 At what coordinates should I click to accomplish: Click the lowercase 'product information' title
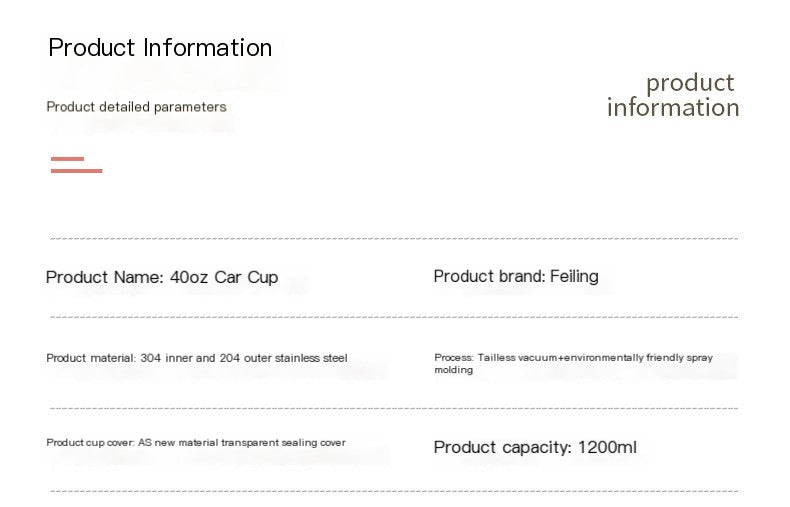(673, 95)
